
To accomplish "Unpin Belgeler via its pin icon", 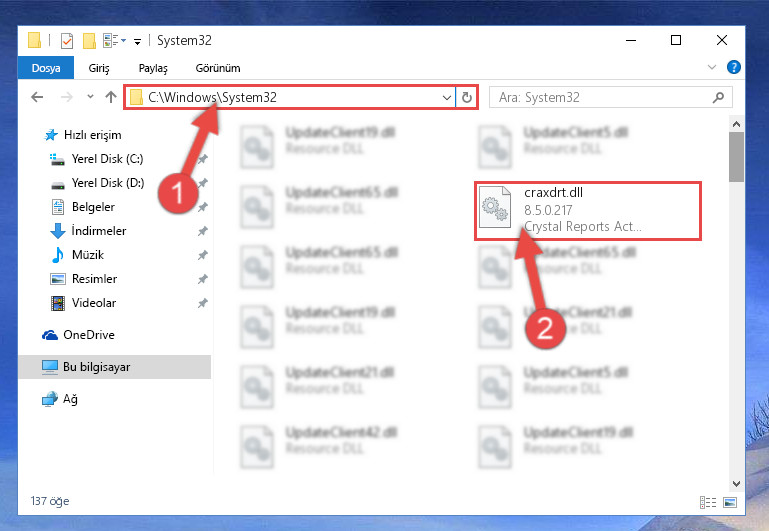I will [x=202, y=207].
